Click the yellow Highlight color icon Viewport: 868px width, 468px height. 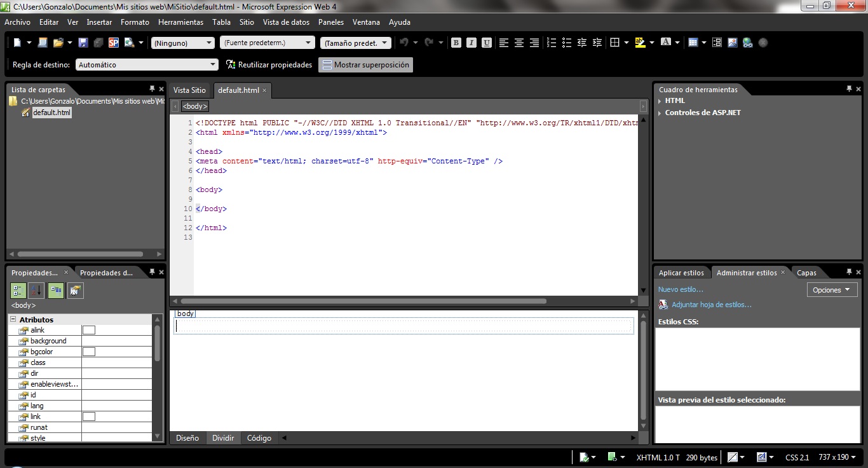click(x=640, y=43)
